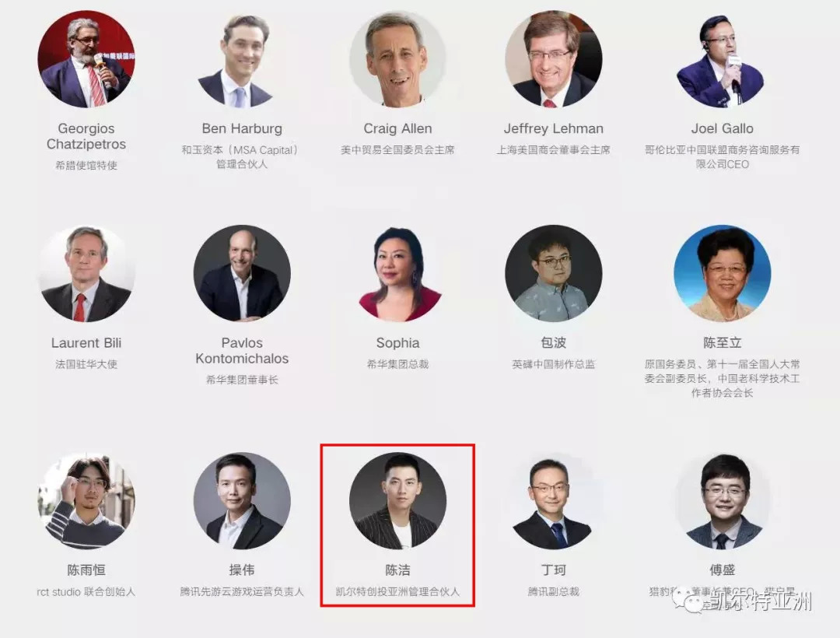Screen dimensions: 840x638
Task: Click 丁珂's profile photo
Action: tap(554, 500)
